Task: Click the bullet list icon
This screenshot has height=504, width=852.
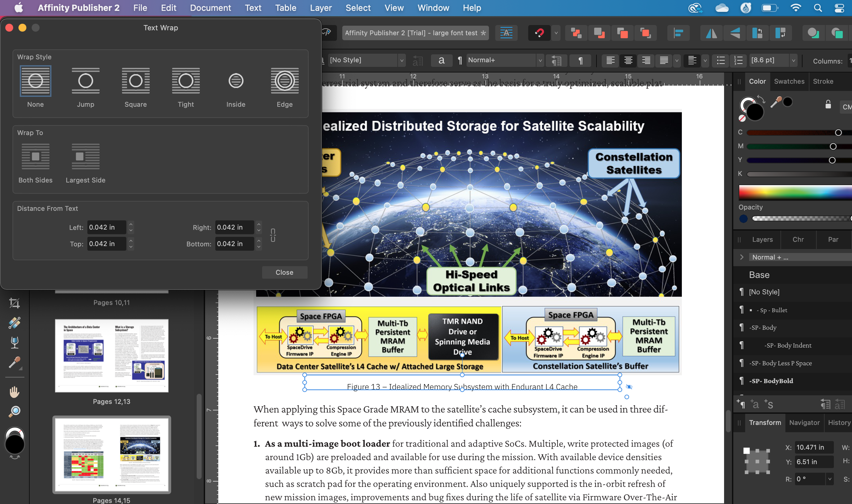Action: [x=720, y=61]
